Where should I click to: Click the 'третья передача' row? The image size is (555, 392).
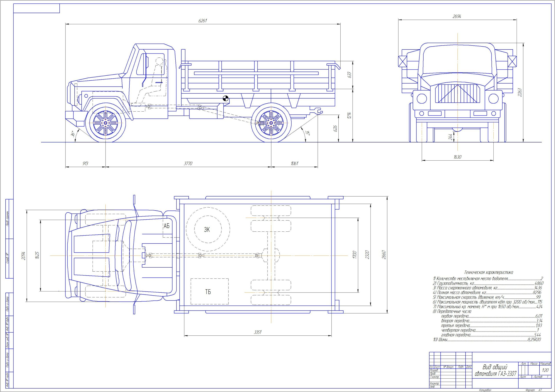[x=491, y=325]
